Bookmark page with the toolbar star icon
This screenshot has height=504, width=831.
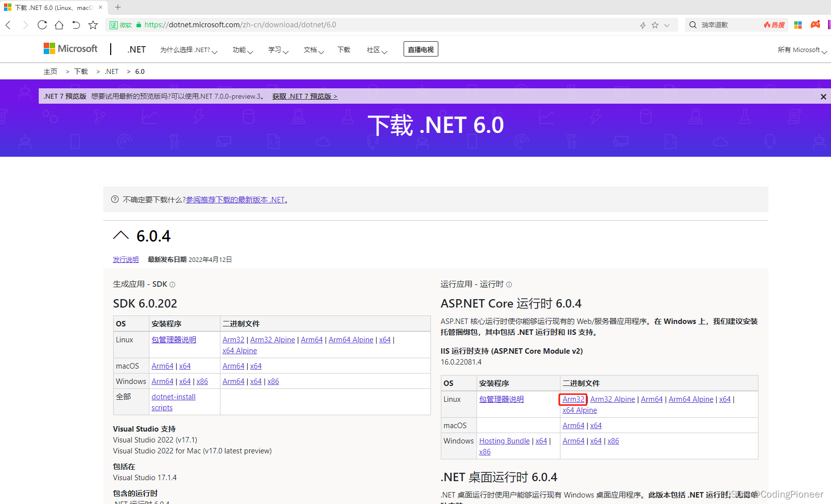point(93,25)
